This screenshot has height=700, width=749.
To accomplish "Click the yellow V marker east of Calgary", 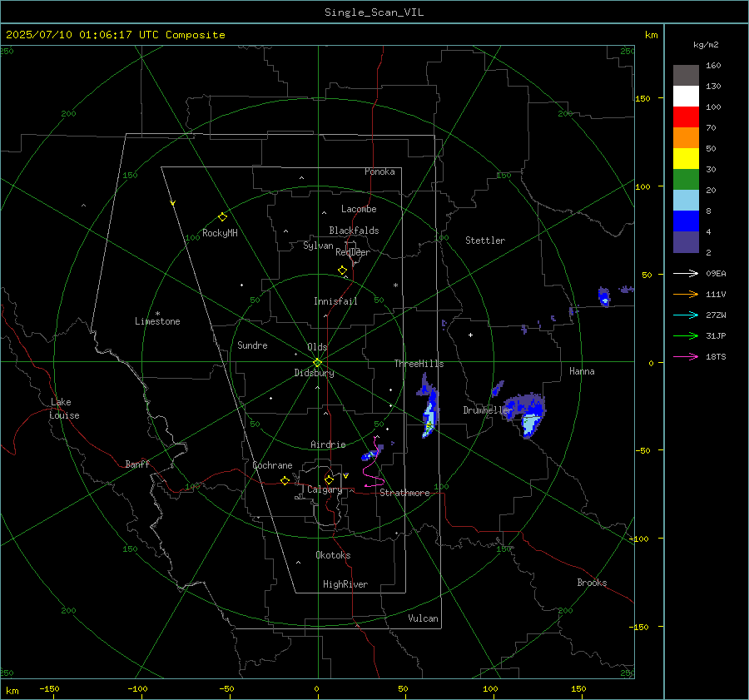I will pyautogui.click(x=345, y=476).
